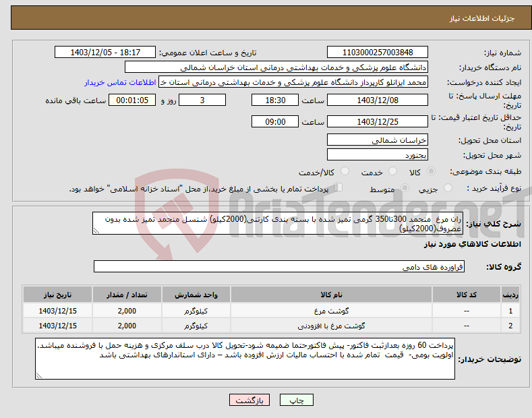
Task: Click the گوشت مرغ item name cell
Action: 331,311
